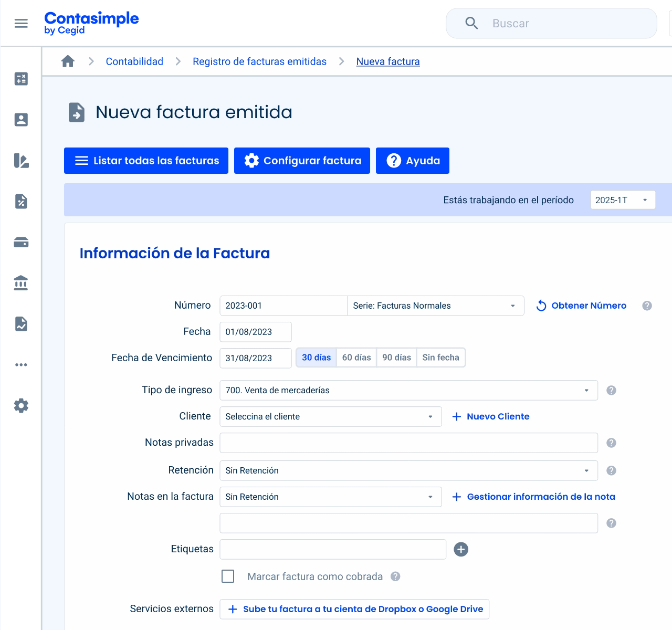Open the settings gear in sidebar

tap(21, 406)
